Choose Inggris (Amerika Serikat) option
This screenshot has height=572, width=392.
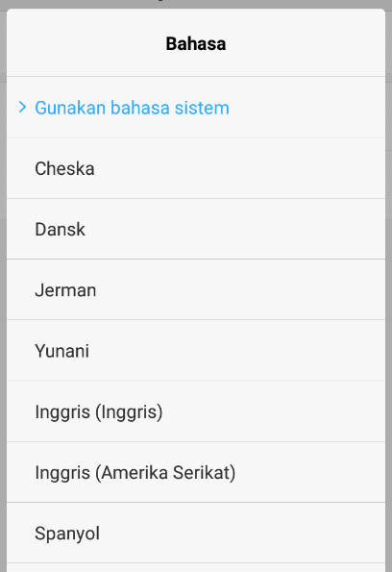(x=196, y=472)
